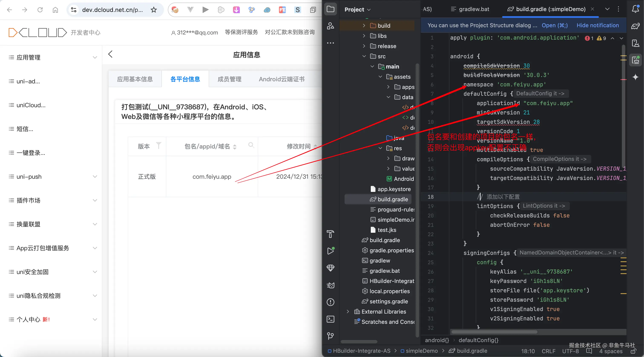Image resolution: width=644 pixels, height=357 pixels.
Task: Open the Run tool window icon
Action: click(330, 251)
